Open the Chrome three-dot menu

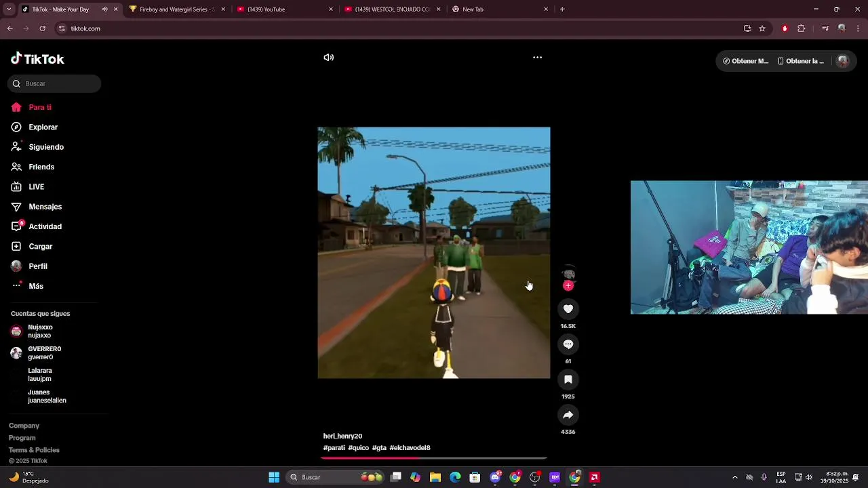(x=858, y=28)
